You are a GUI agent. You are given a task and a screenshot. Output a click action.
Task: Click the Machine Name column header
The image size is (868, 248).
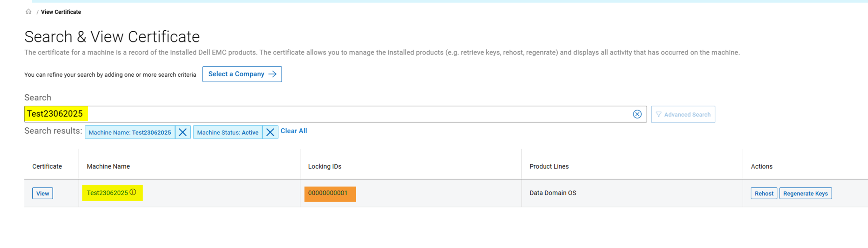pyautogui.click(x=108, y=166)
